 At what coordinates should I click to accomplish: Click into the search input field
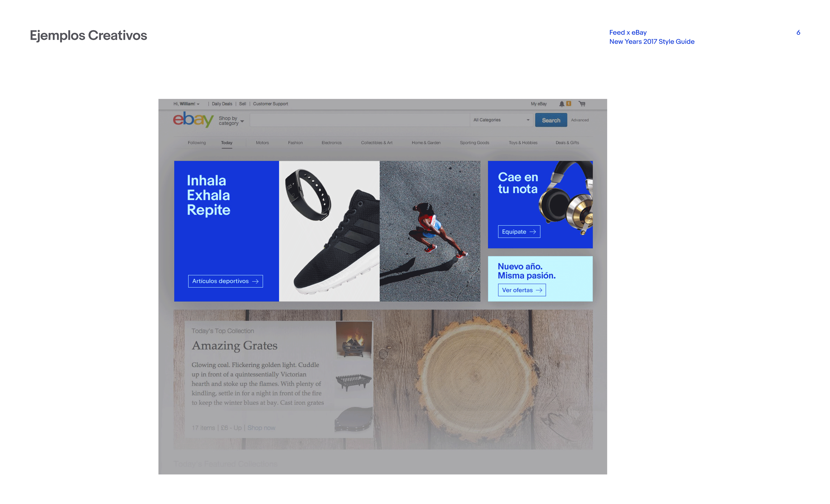click(x=360, y=120)
